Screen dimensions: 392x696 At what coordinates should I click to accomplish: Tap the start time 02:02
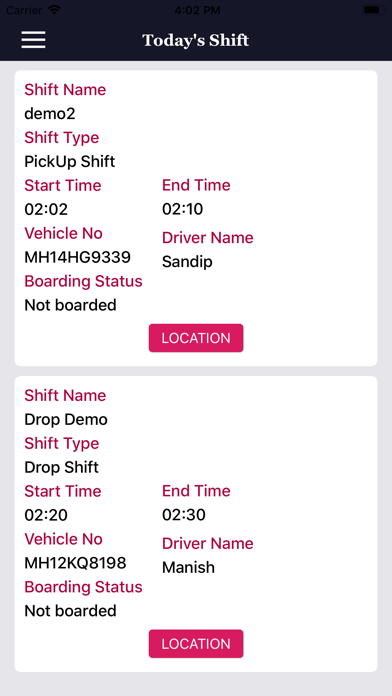[x=46, y=210]
